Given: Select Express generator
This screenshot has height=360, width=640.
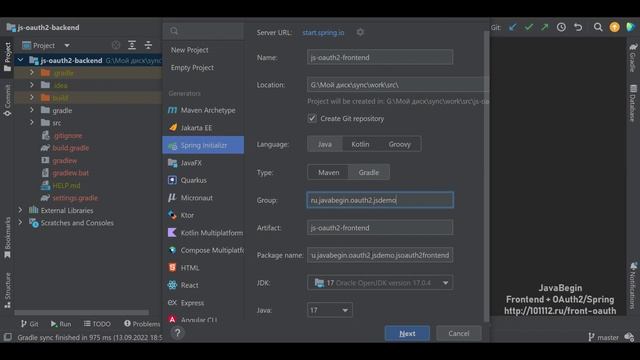Looking at the screenshot, I should 203,303.
